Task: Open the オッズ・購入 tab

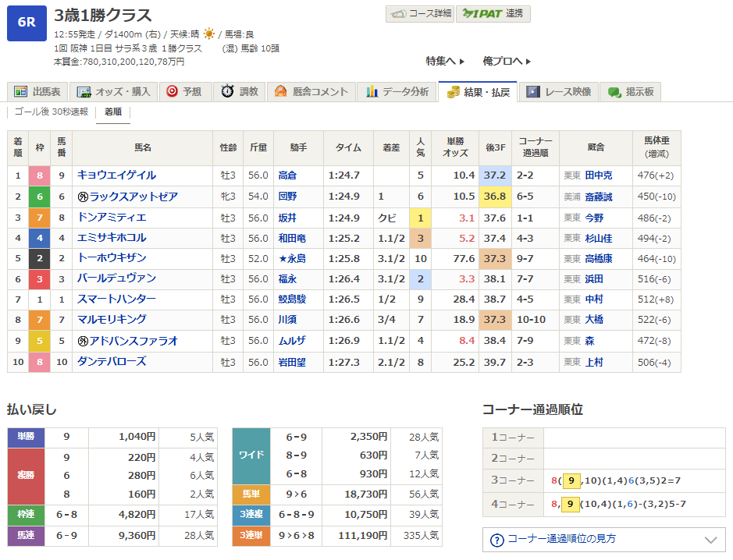Action: (114, 92)
